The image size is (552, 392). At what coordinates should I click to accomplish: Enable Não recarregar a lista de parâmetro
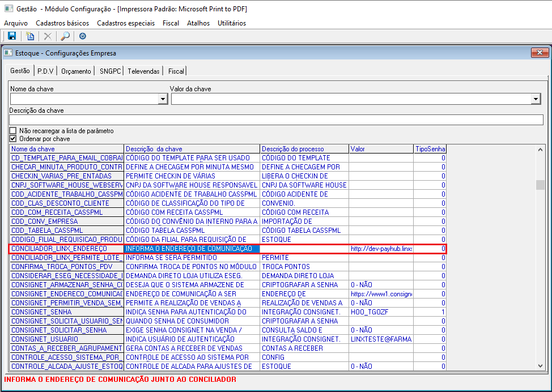13,131
